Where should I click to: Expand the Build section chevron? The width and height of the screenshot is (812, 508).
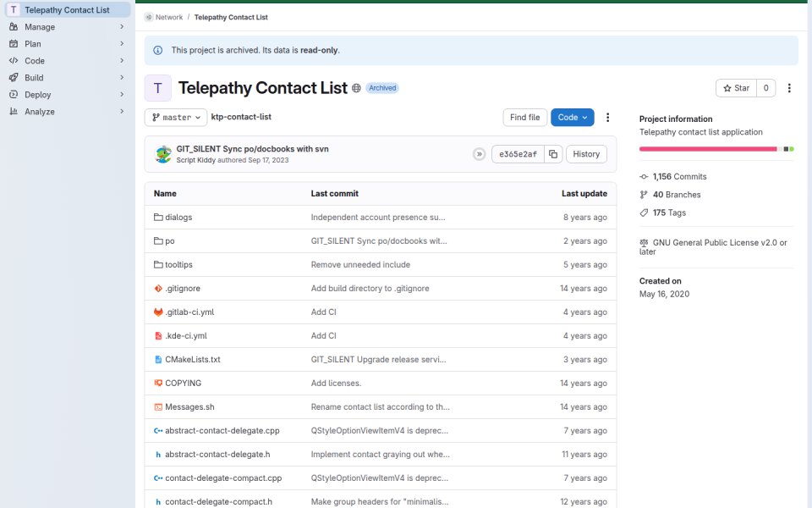(122, 78)
